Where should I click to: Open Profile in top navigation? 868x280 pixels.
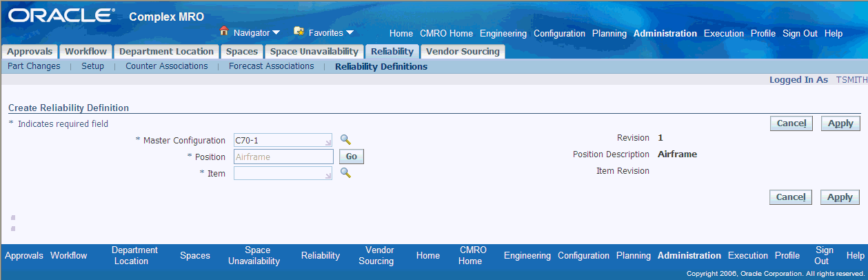(763, 33)
